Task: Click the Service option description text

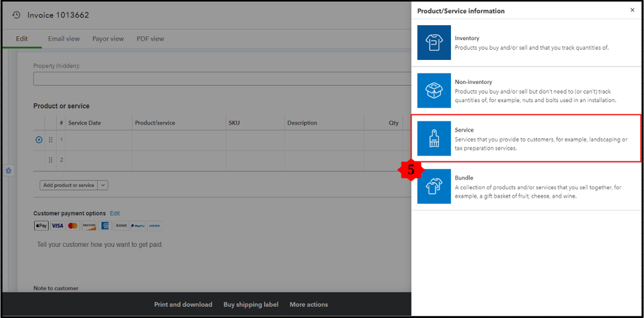Action: [x=541, y=144]
